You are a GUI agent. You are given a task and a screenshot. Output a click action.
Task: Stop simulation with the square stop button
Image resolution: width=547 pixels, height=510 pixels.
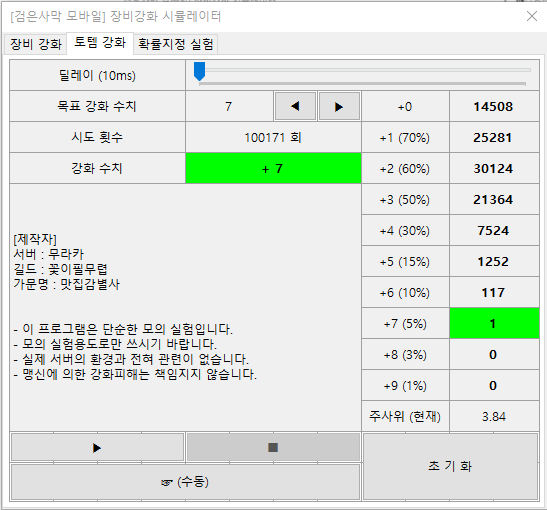click(x=273, y=447)
